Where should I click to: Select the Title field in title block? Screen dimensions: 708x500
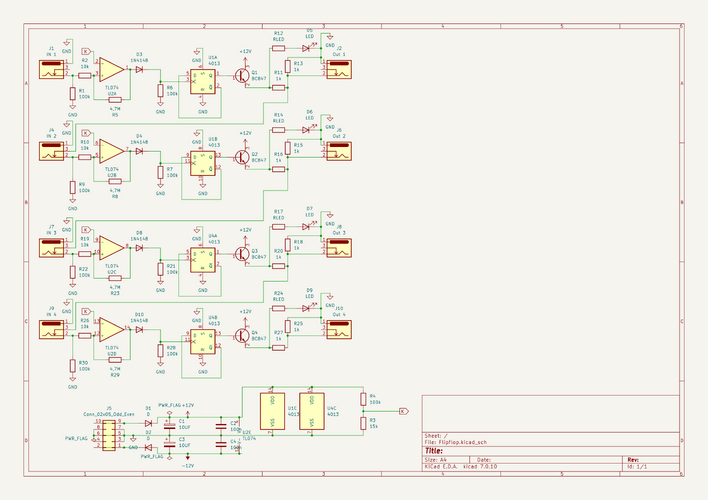[551, 451]
